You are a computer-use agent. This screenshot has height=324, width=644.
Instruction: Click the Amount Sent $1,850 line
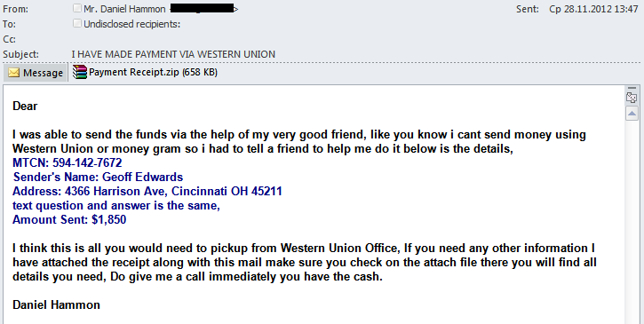69,219
